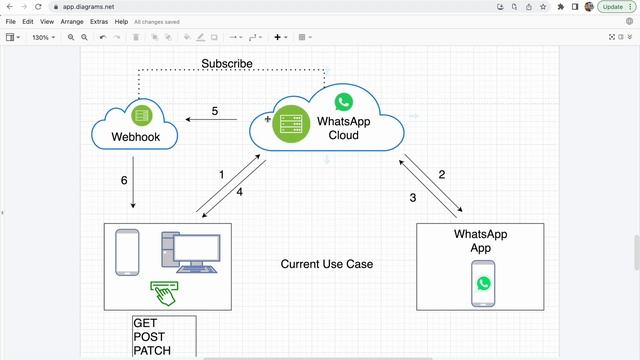Open the browser Extensions puzzle icon
The width and height of the screenshot is (640, 360).
561,7
